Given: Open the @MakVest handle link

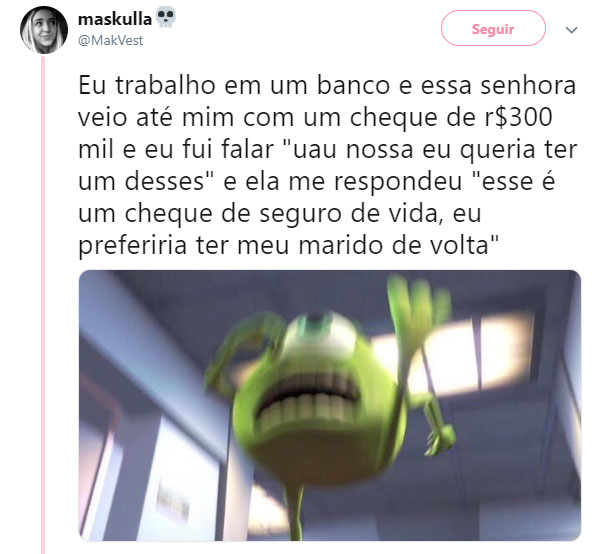Looking at the screenshot, I should pyautogui.click(x=110, y=40).
